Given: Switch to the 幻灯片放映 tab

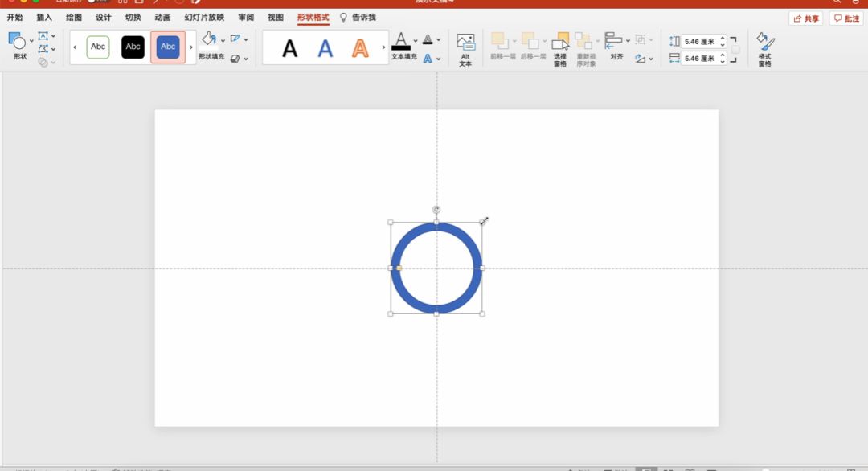Looking at the screenshot, I should [204, 17].
